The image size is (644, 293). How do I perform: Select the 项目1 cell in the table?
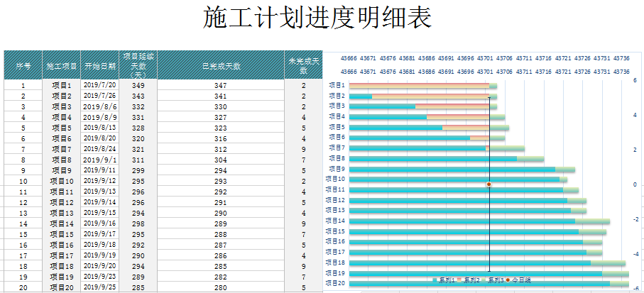[x=62, y=85]
